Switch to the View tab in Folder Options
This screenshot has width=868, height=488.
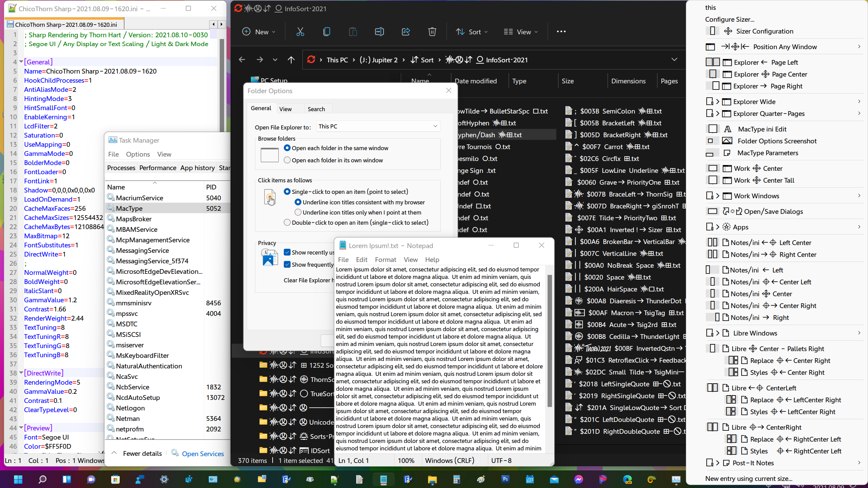click(285, 108)
